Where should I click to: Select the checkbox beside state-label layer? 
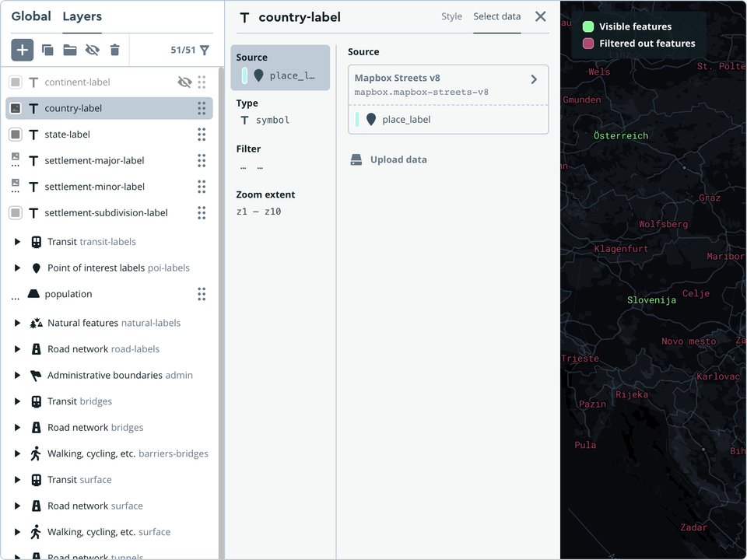(15, 135)
